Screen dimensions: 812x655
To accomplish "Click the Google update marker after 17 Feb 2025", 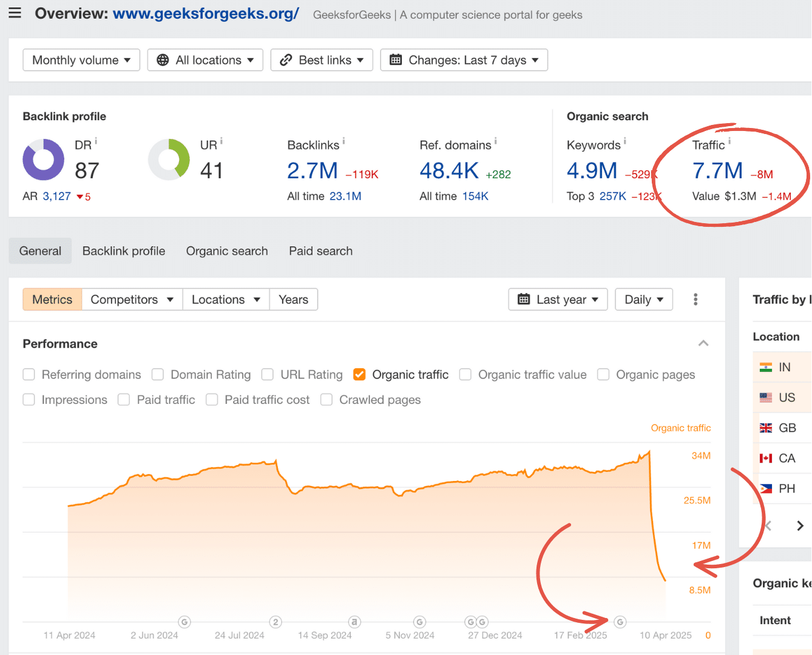I will pos(620,622).
